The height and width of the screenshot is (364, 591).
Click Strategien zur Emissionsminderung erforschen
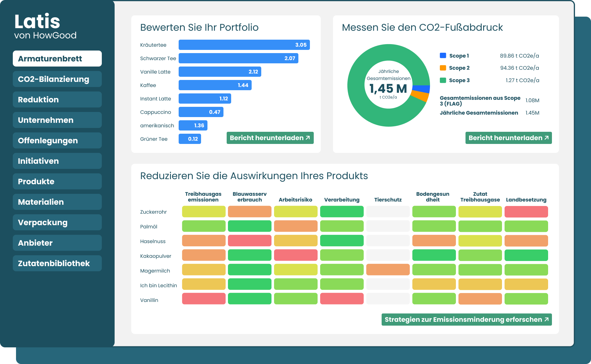coord(467,320)
